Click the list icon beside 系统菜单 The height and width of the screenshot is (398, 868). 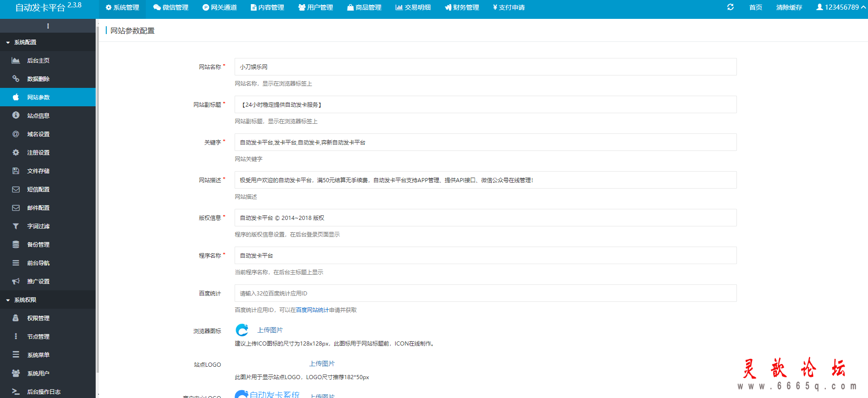click(x=16, y=355)
